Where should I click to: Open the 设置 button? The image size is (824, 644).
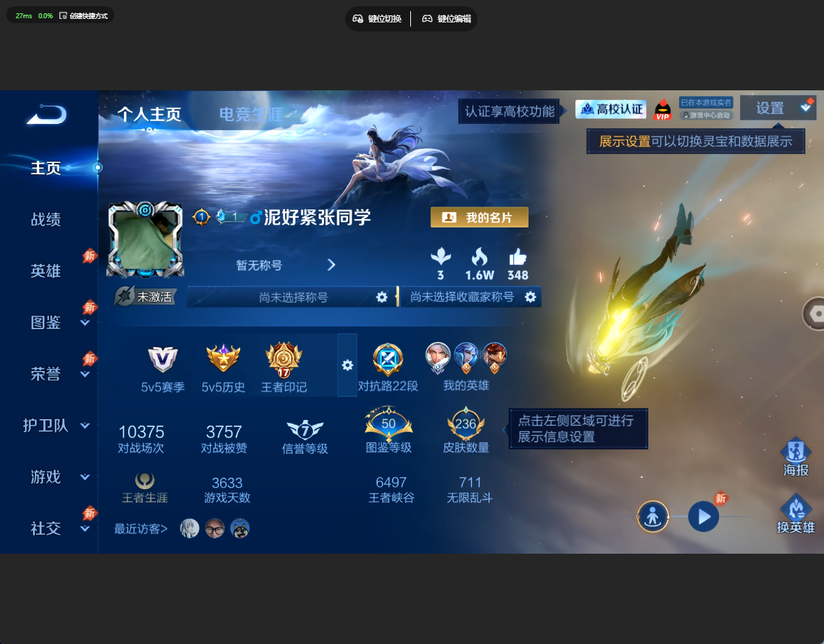777,108
